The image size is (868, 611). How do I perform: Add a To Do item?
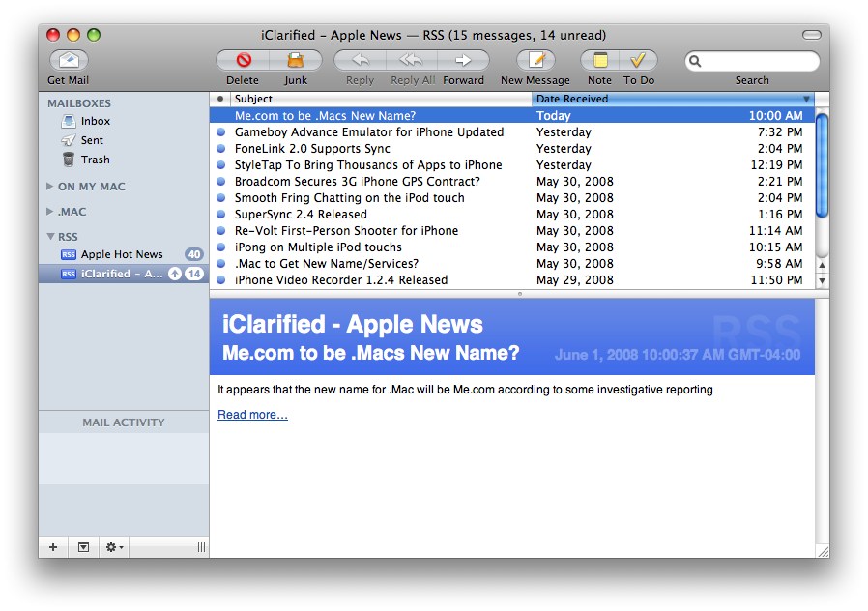point(638,61)
